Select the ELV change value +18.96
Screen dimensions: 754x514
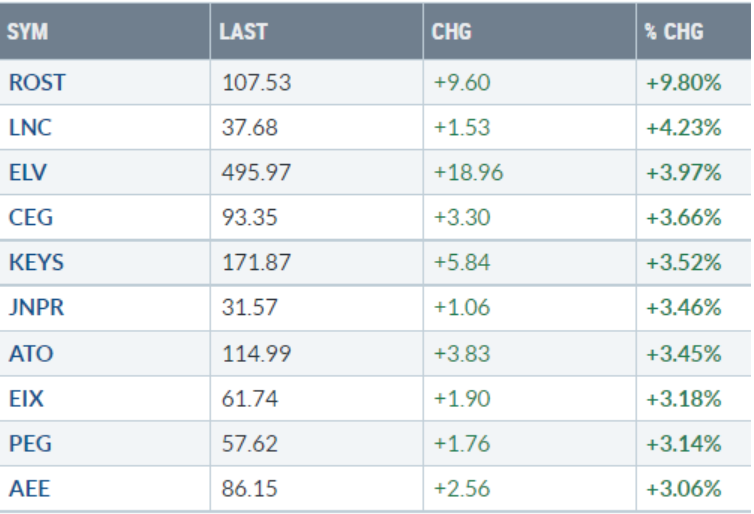coord(468,173)
